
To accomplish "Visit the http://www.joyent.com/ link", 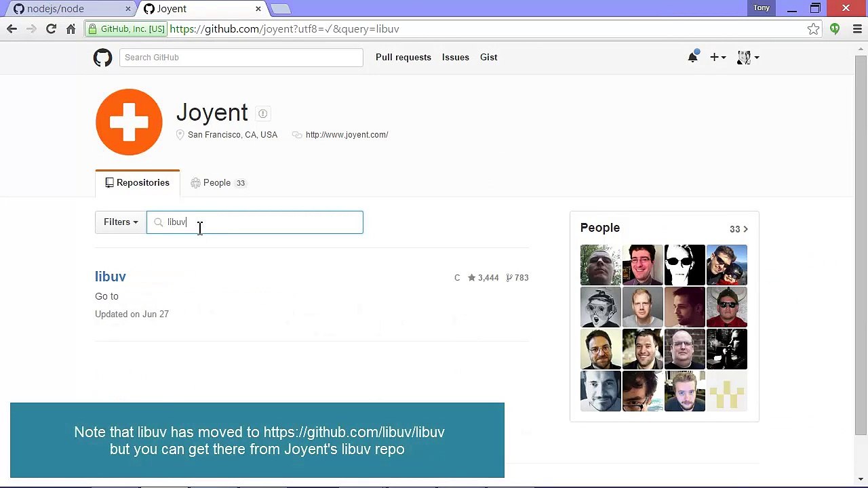I will coord(347,135).
